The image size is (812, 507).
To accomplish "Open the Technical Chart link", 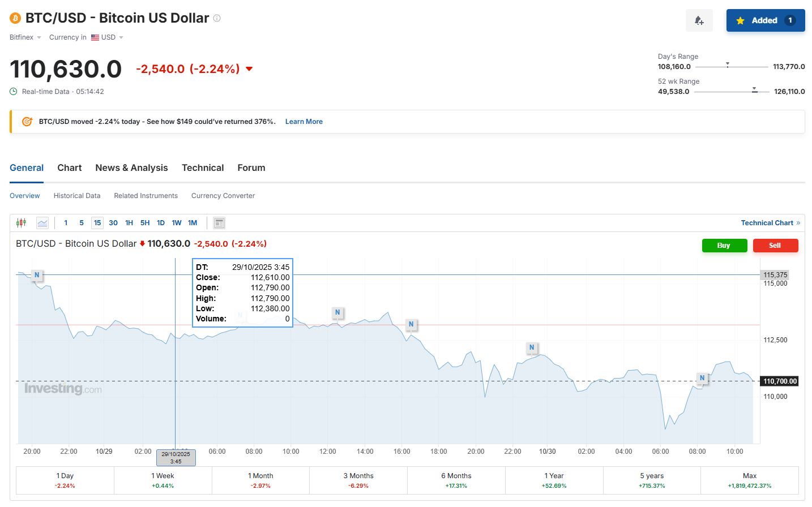I will [771, 223].
